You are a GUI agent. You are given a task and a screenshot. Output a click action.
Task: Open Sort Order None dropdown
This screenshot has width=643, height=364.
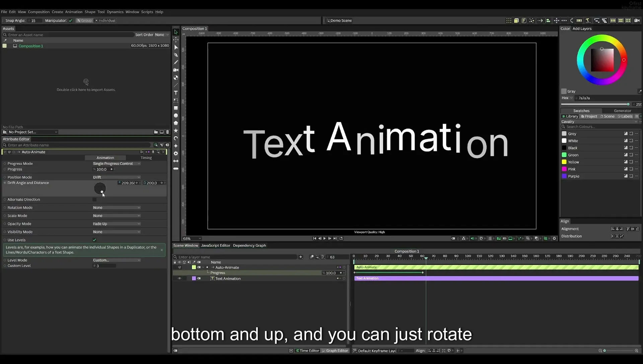pos(162,35)
